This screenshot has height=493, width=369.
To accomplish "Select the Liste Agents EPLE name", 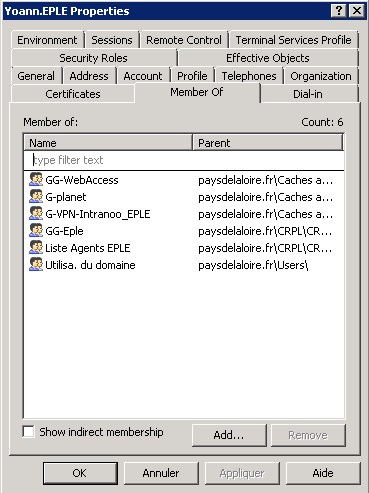I will point(88,248).
